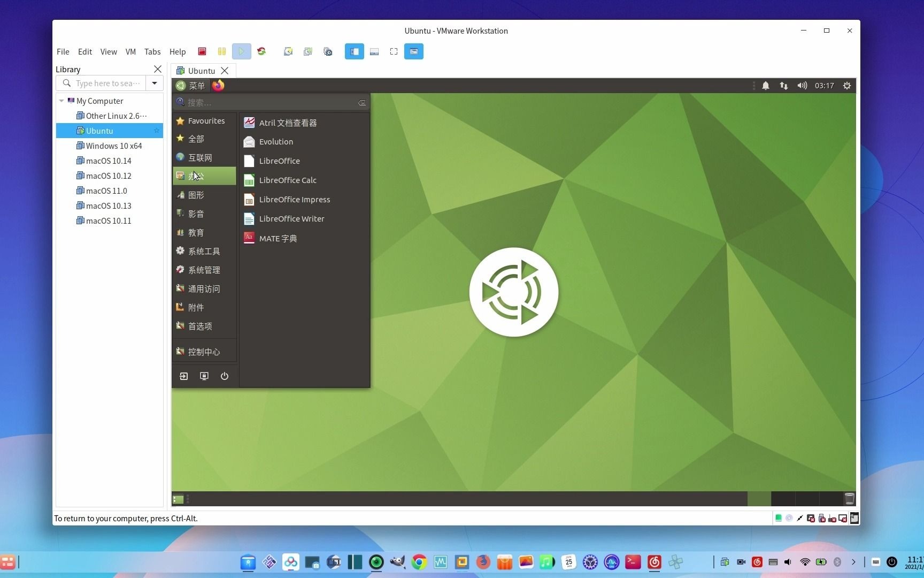Reset the virtual machine with the revert icon
The width and height of the screenshot is (924, 578).
coord(261,51)
